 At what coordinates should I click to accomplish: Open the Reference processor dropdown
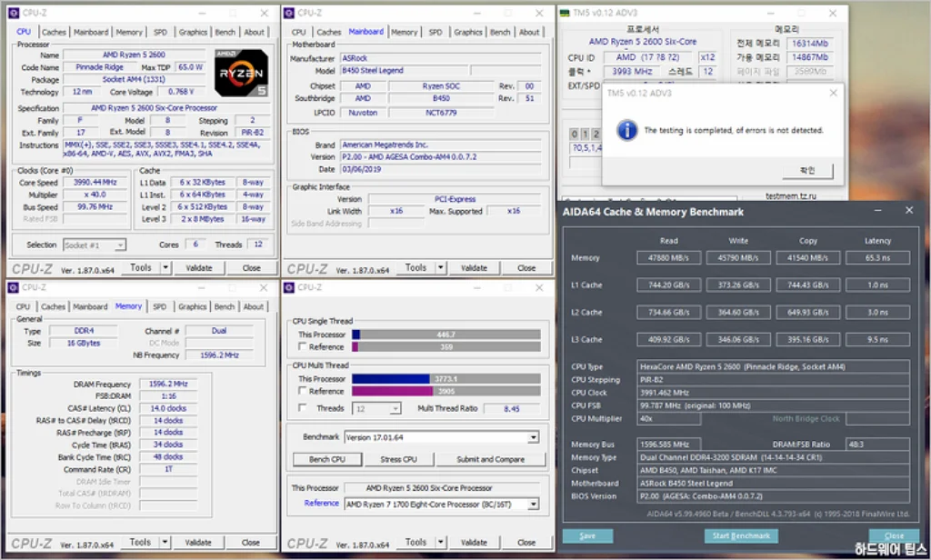[x=533, y=505]
